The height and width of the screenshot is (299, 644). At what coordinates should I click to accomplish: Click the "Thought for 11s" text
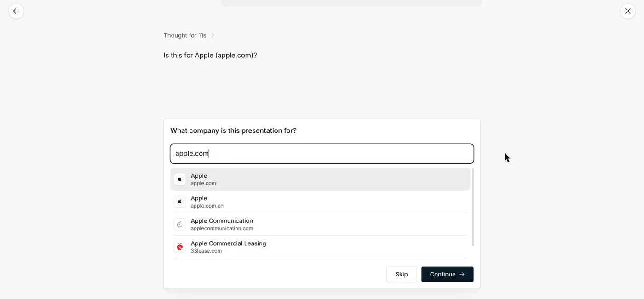pyautogui.click(x=185, y=35)
